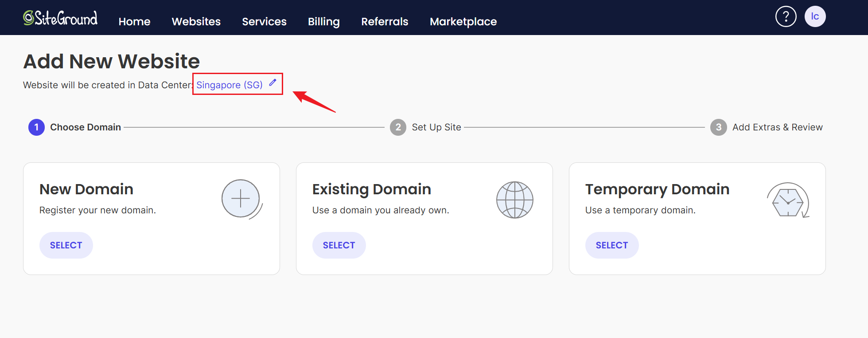Image resolution: width=868 pixels, height=338 pixels.
Task: Open the help question mark icon
Action: (786, 17)
